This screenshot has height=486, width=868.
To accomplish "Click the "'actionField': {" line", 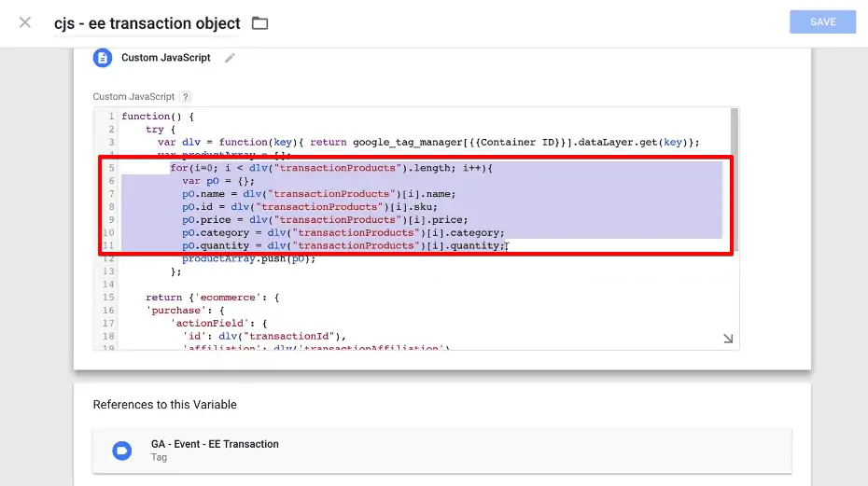I will [x=218, y=324].
